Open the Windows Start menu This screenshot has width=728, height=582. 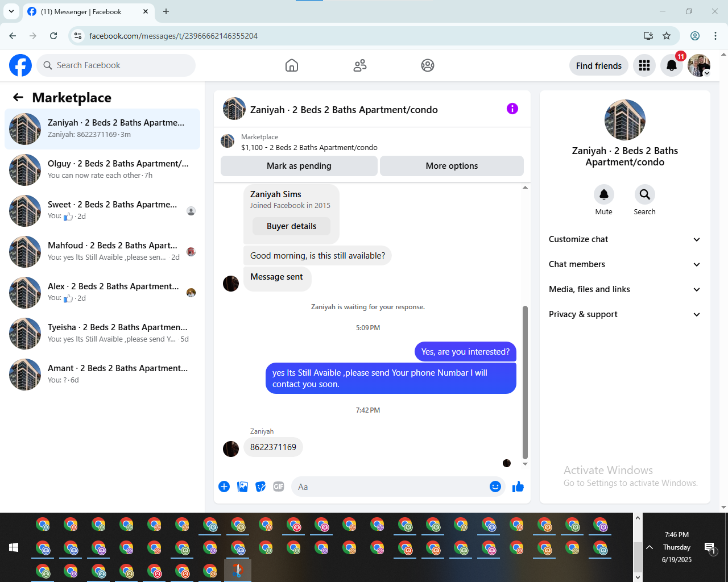pos(14,547)
